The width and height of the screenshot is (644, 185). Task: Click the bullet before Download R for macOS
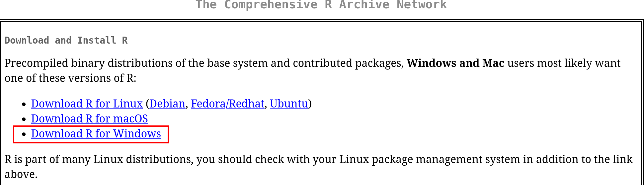coord(24,119)
